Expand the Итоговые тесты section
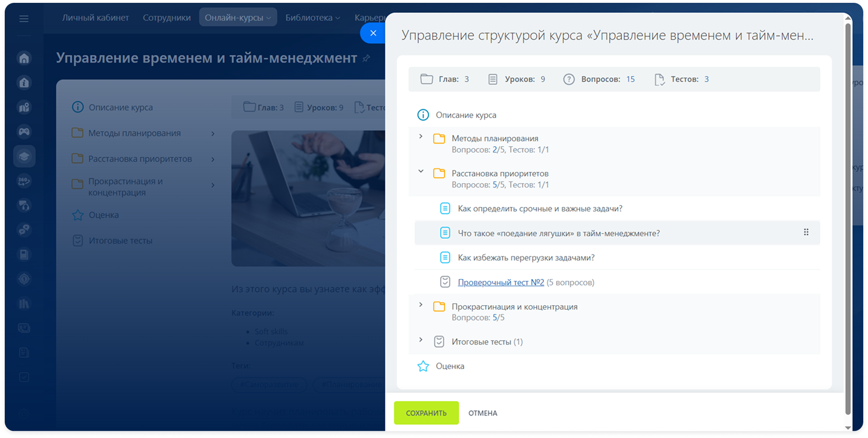 point(421,340)
